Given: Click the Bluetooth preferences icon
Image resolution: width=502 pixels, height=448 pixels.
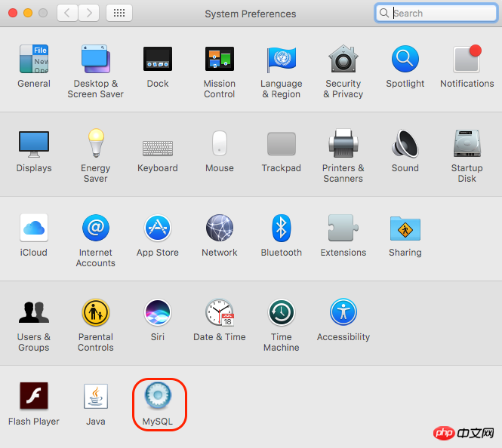Looking at the screenshot, I should [282, 228].
